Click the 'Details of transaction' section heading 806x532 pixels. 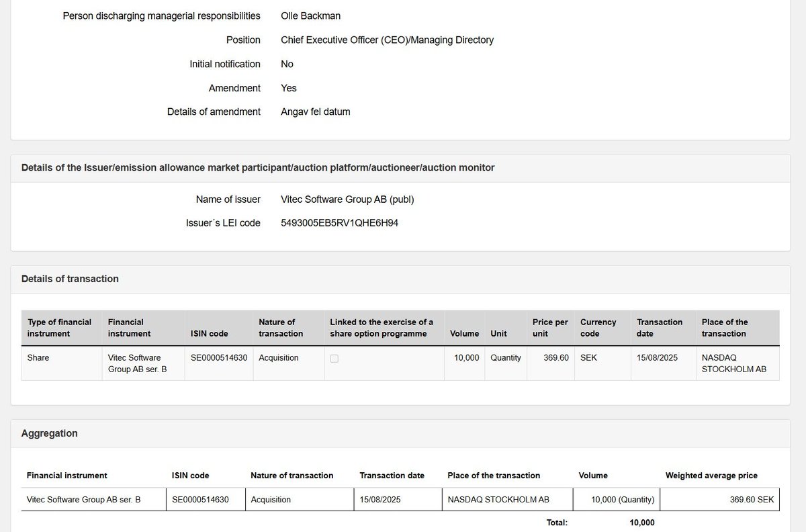tap(70, 279)
